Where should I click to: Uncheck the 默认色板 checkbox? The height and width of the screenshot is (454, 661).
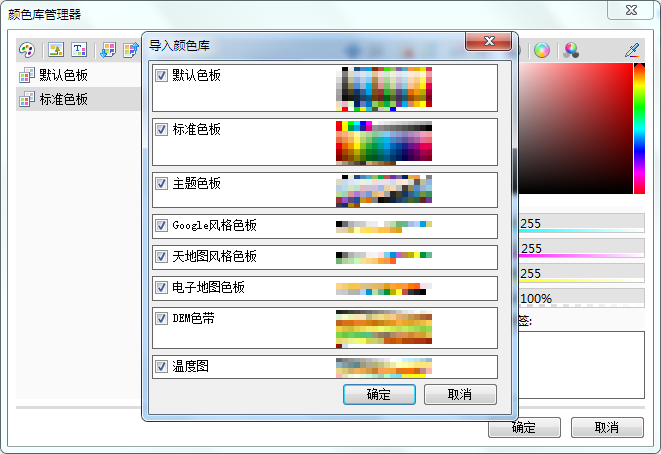pos(162,75)
